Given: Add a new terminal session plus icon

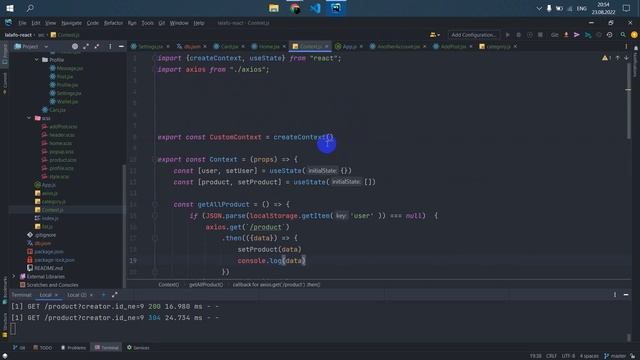Looking at the screenshot, I should coord(103,295).
